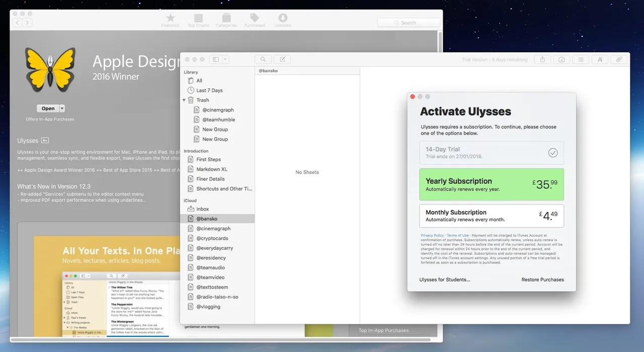Screen dimensions: 644x352
Task: Select the @teamvideo group
Action: [217, 277]
